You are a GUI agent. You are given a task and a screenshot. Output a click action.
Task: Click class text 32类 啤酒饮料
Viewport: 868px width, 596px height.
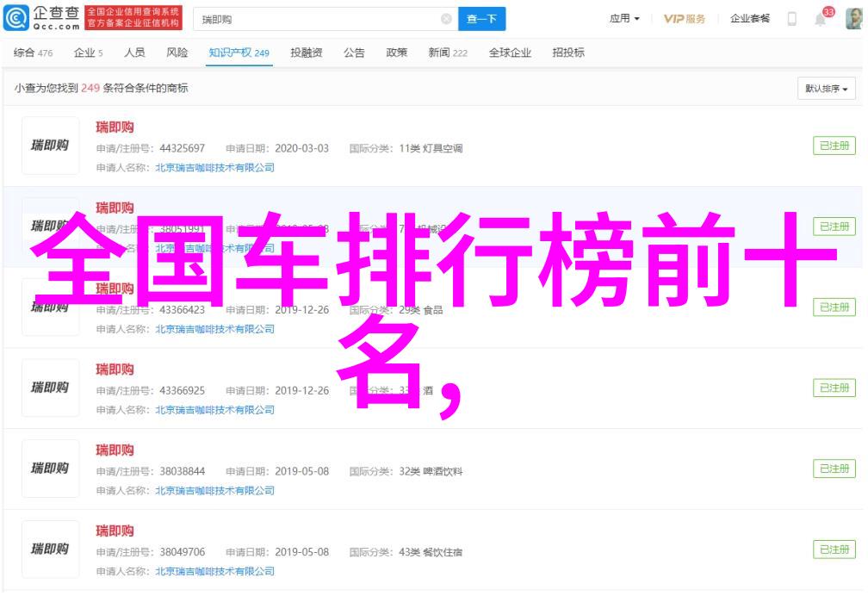click(431, 472)
